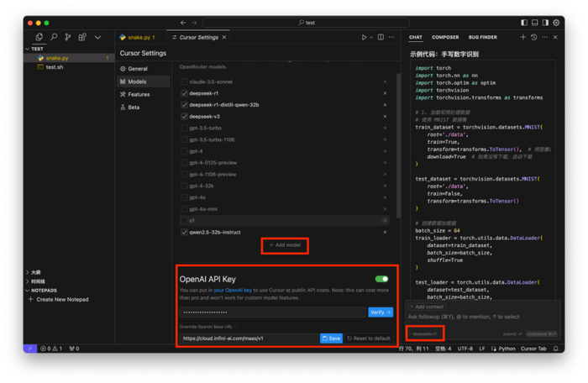Click the Add model button
Viewport: 588px width, 383px height.
coord(285,245)
